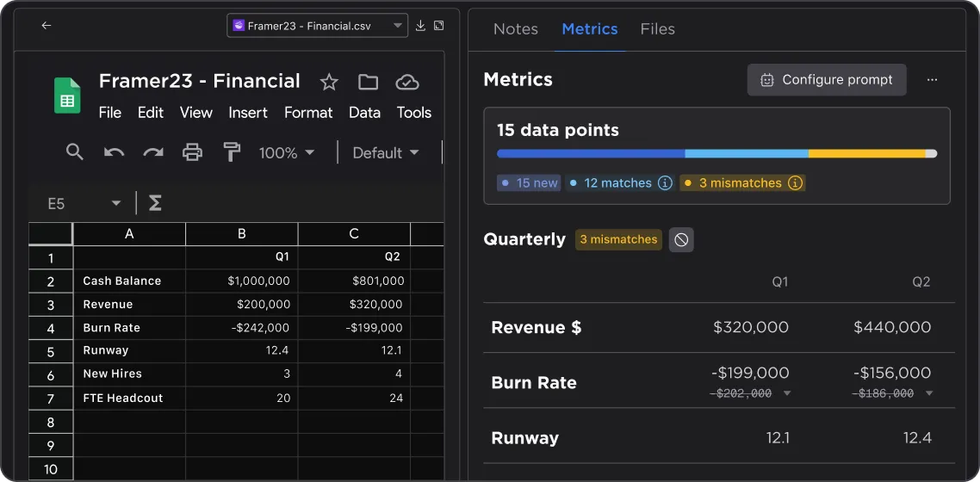Image resolution: width=980 pixels, height=482 pixels.
Task: Click the search magnifier icon in toolbar
Action: [75, 151]
